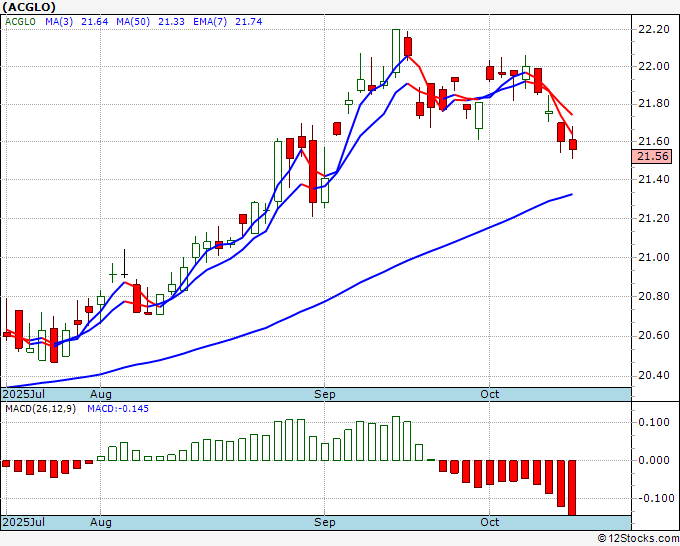The image size is (680, 546).
Task: Click the final MA(50) line endpoint
Action: 572,194
